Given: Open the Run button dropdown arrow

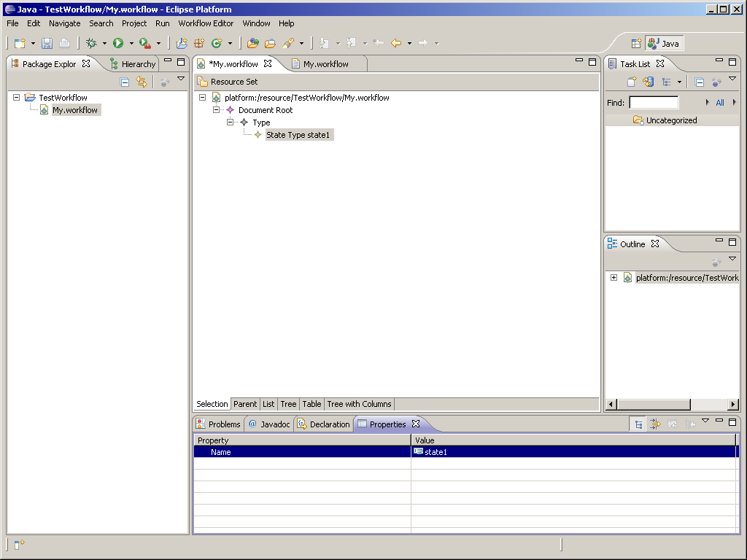Looking at the screenshot, I should [131, 44].
